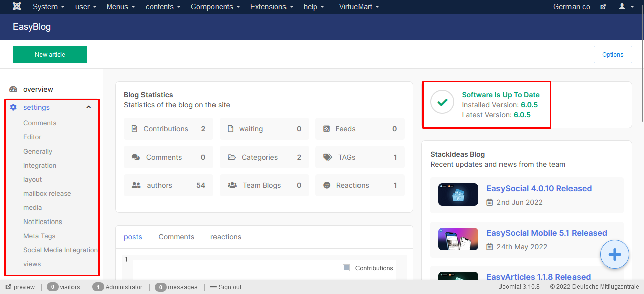Open media settings
This screenshot has height=294, width=644.
(x=33, y=207)
